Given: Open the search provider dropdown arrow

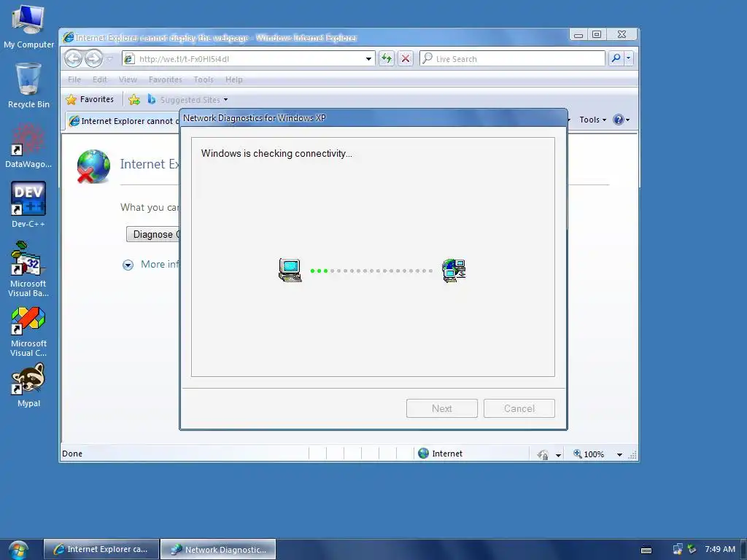Looking at the screenshot, I should point(628,58).
